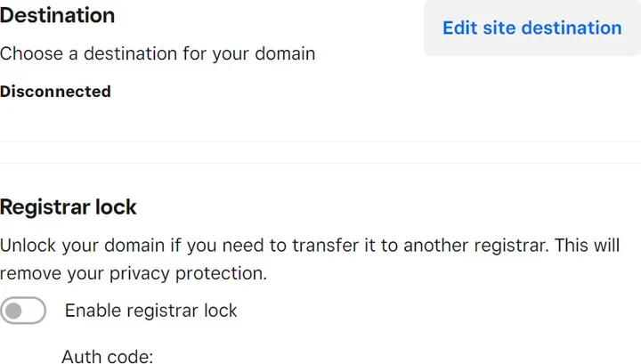Click the empty band between the two dividers
Image resolution: width=641 pixels, height=364 pixels.
(x=320, y=152)
